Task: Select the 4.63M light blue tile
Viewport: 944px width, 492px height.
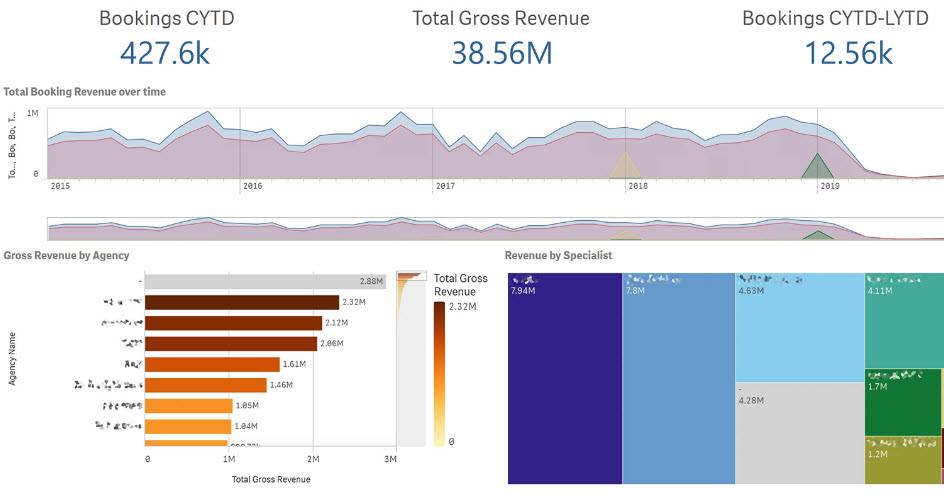Action: tap(799, 325)
